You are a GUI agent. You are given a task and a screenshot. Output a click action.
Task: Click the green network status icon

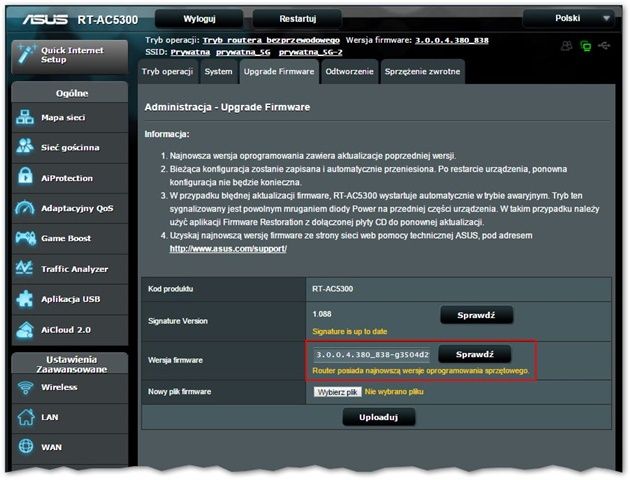pyautogui.click(x=586, y=46)
